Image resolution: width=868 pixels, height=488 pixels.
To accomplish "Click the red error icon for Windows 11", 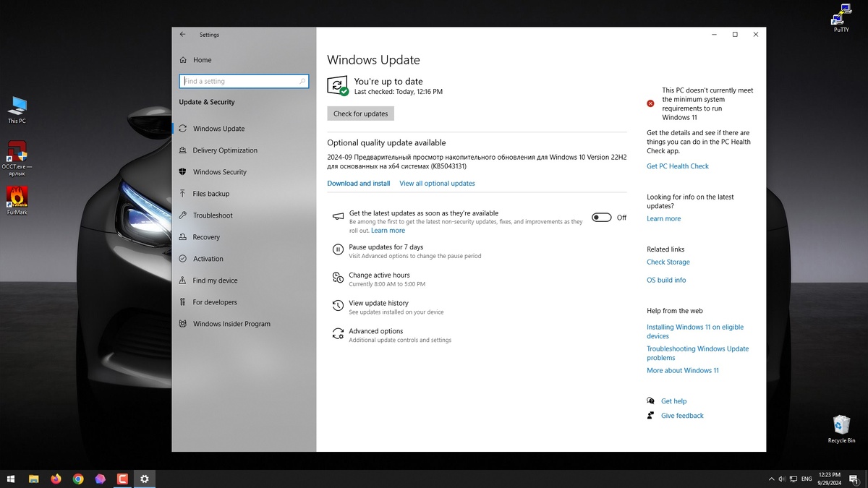I will point(650,103).
